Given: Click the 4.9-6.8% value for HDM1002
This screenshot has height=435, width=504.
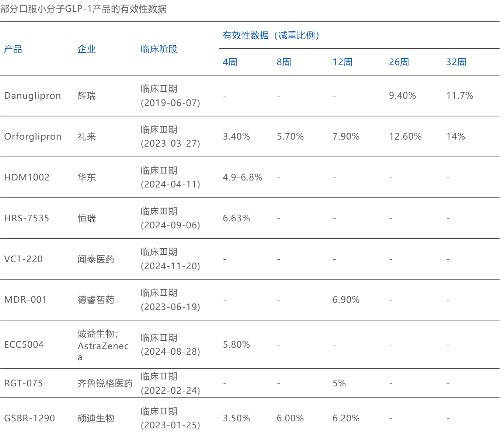Looking at the screenshot, I should point(242,178).
